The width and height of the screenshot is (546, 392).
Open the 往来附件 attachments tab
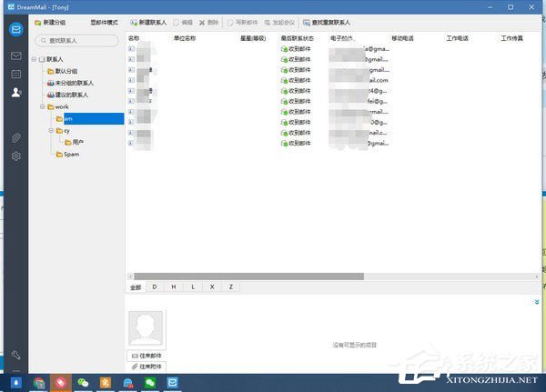point(147,367)
